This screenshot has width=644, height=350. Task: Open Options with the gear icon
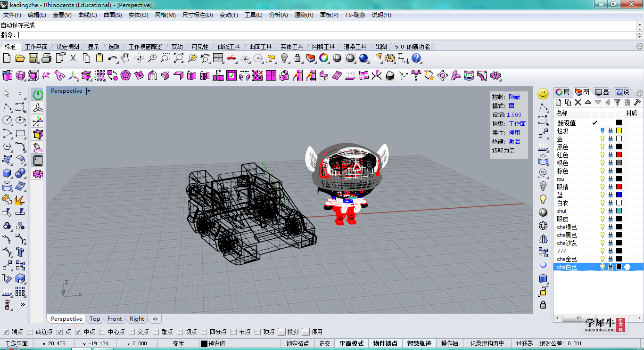point(389,58)
